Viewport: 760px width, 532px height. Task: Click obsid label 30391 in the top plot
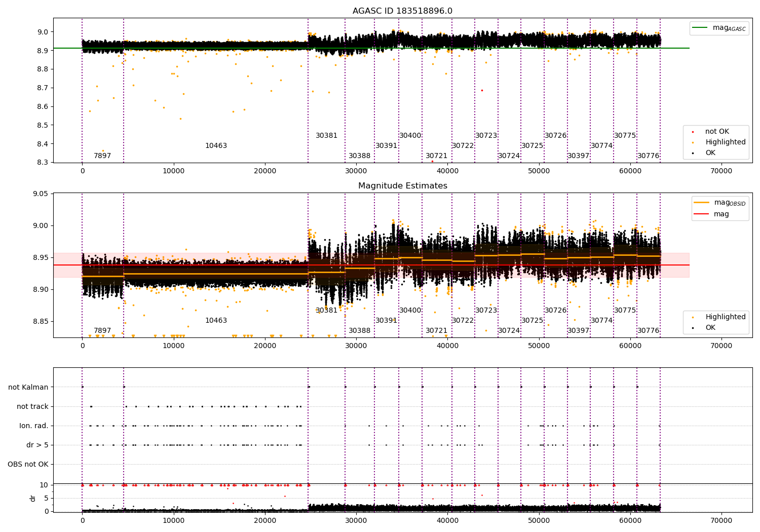tap(386, 146)
